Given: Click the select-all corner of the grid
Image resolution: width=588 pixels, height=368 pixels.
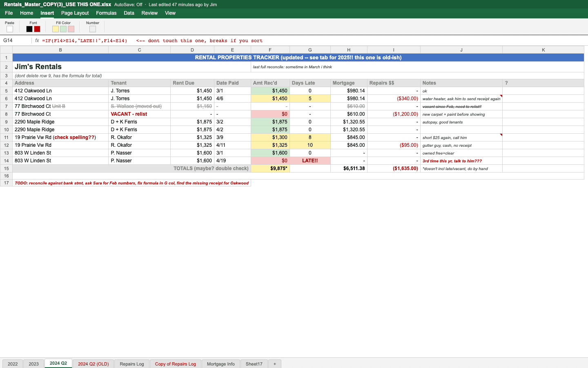Looking at the screenshot, I should [x=6, y=50].
